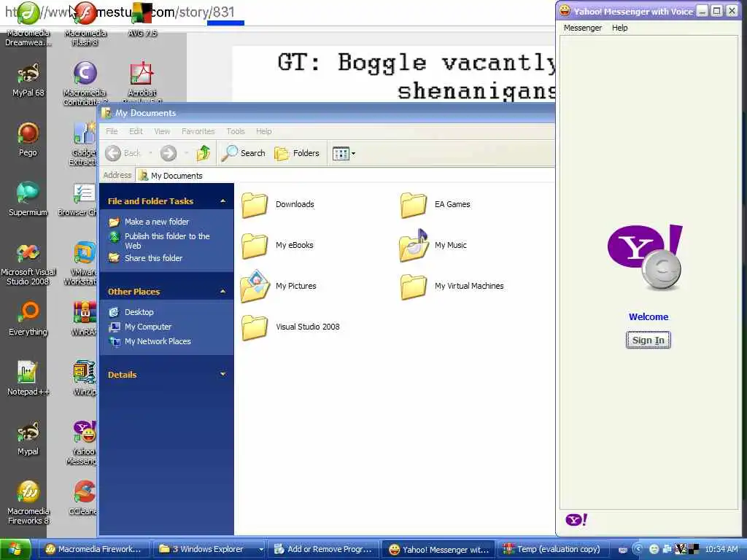Select the Notepad++ desktop icon

point(28,378)
